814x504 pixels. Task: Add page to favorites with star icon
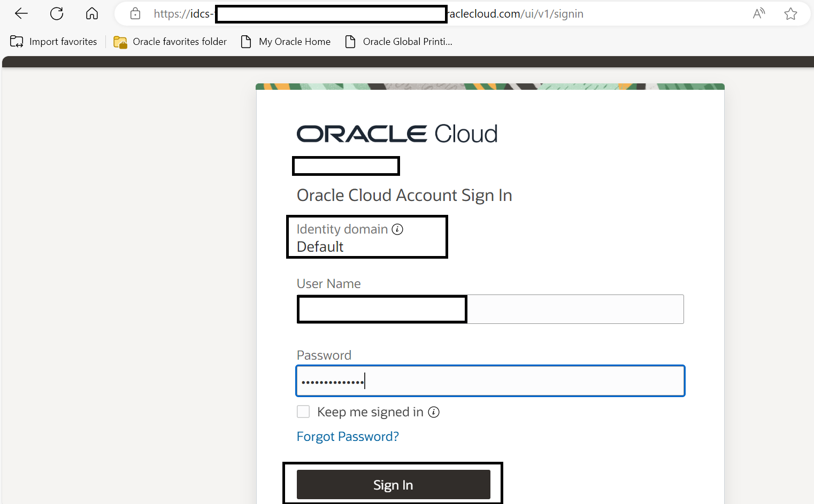(x=790, y=14)
